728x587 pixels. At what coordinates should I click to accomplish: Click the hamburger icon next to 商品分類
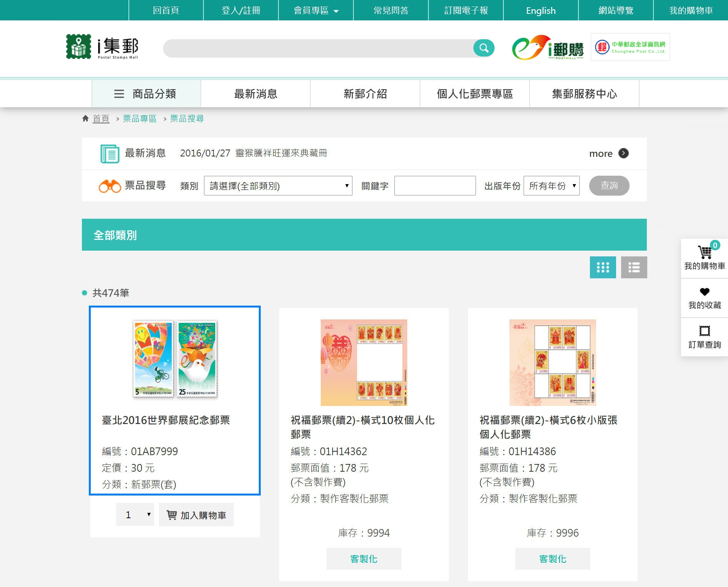118,94
